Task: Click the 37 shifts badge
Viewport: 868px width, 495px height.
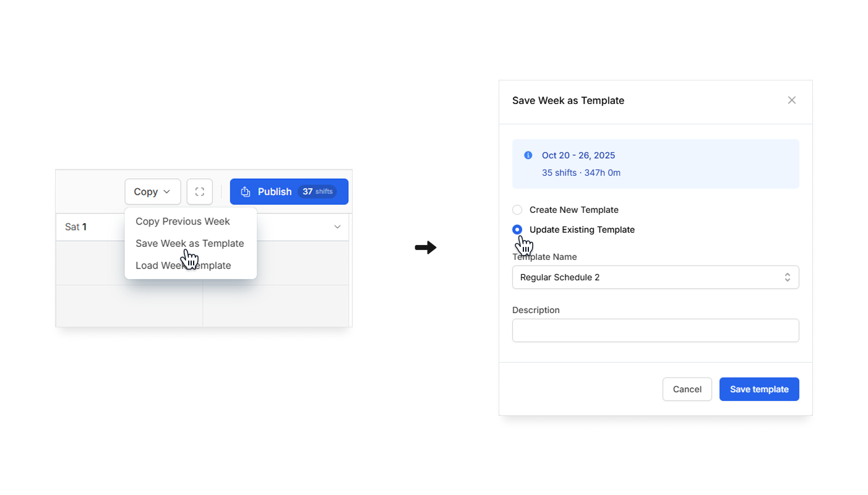Action: [x=317, y=192]
